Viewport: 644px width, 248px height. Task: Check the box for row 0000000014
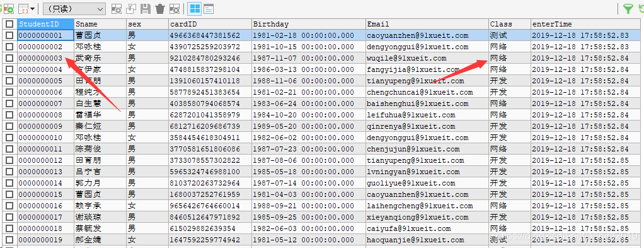pyautogui.click(x=9, y=183)
